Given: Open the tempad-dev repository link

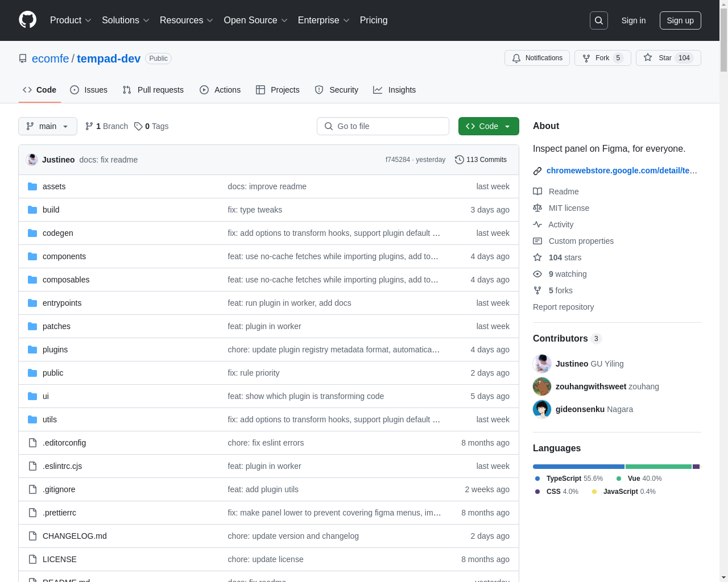Looking at the screenshot, I should pos(109,59).
